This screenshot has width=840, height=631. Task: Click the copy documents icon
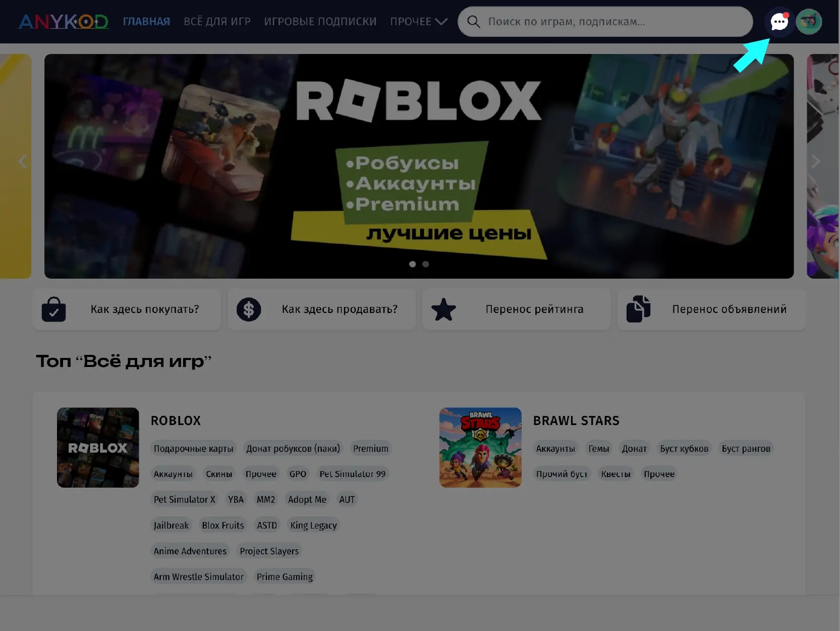tap(638, 309)
